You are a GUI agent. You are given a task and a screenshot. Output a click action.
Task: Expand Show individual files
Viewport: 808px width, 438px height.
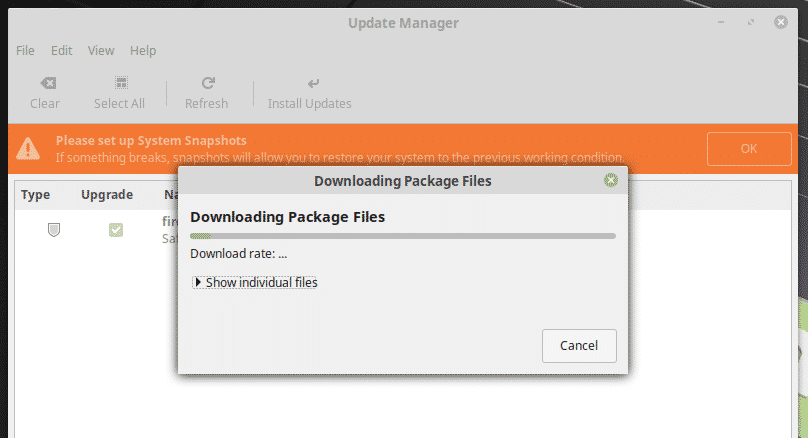198,283
